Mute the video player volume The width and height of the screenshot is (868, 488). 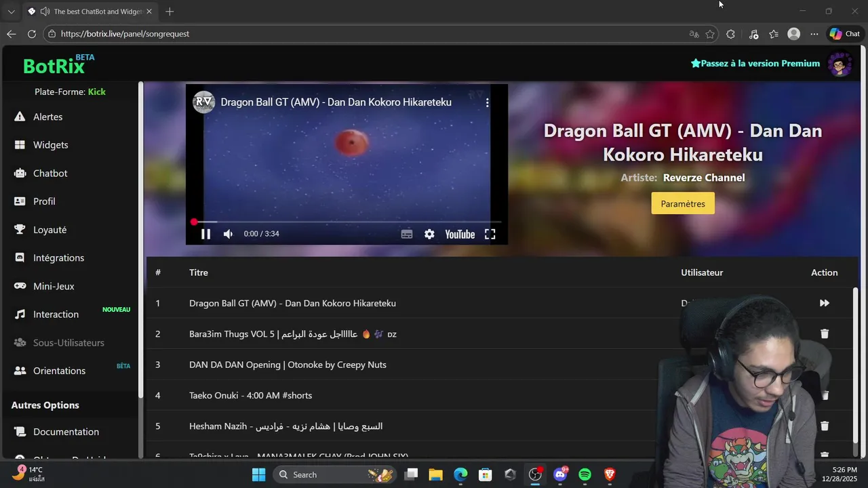(x=228, y=234)
